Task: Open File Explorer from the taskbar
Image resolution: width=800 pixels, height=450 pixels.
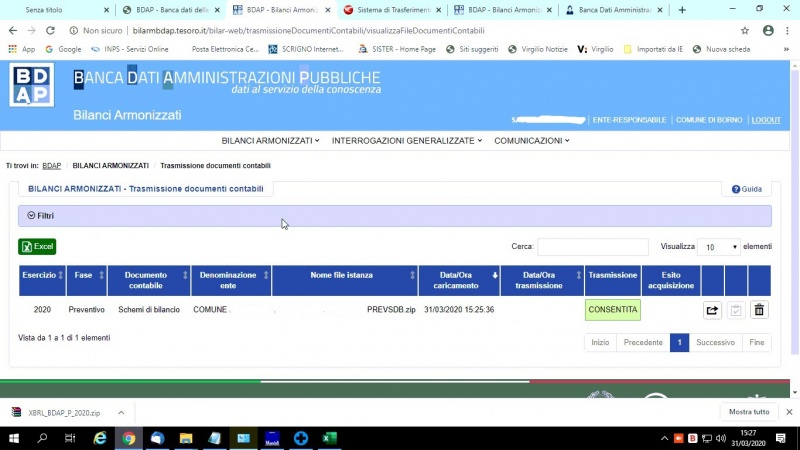Action: (x=186, y=438)
